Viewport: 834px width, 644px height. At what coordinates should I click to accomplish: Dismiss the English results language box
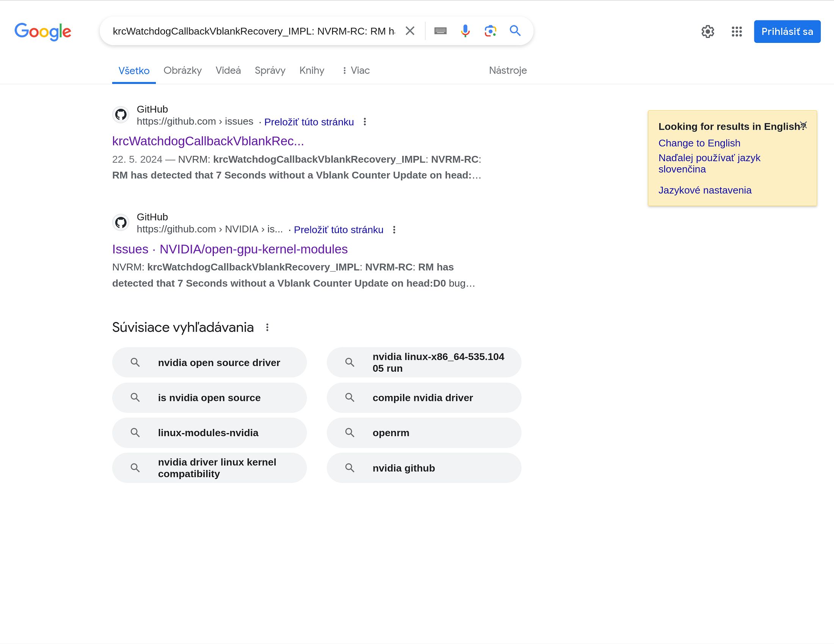tap(803, 125)
